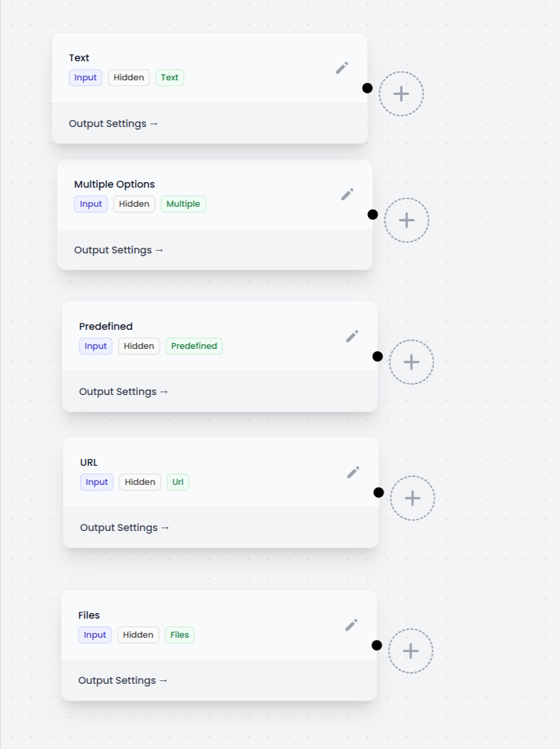Edit the Files node with pencil icon
This screenshot has height=749, width=560.
(x=352, y=625)
